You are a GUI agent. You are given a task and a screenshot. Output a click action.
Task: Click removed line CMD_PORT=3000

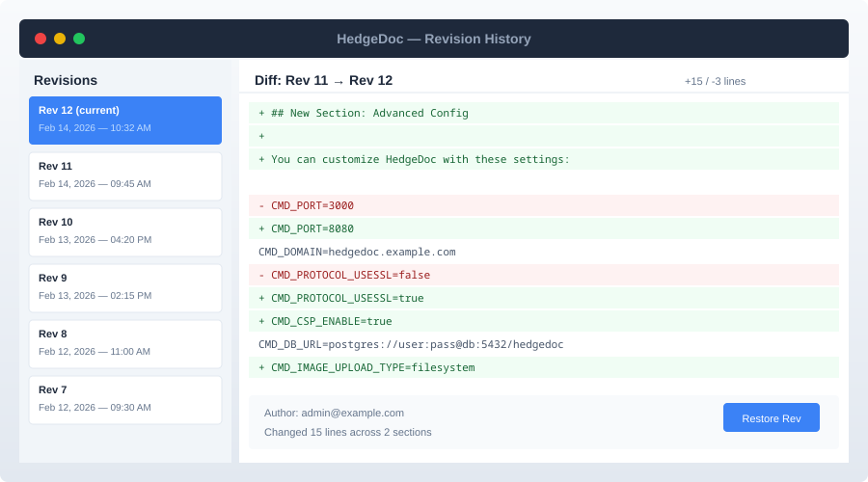coord(544,206)
